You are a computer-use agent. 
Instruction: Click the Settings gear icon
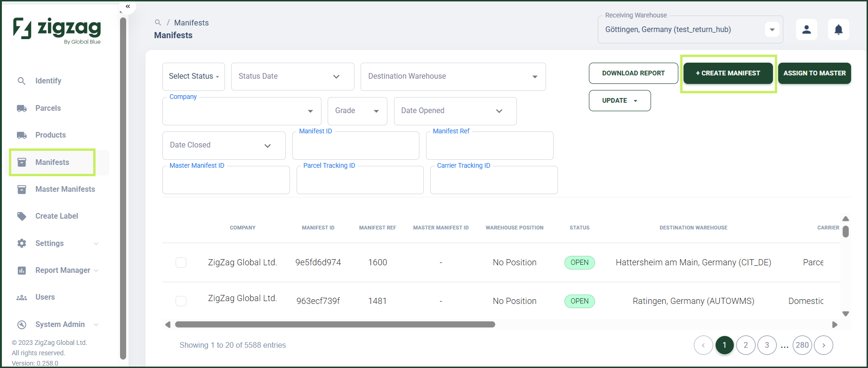pyautogui.click(x=22, y=244)
